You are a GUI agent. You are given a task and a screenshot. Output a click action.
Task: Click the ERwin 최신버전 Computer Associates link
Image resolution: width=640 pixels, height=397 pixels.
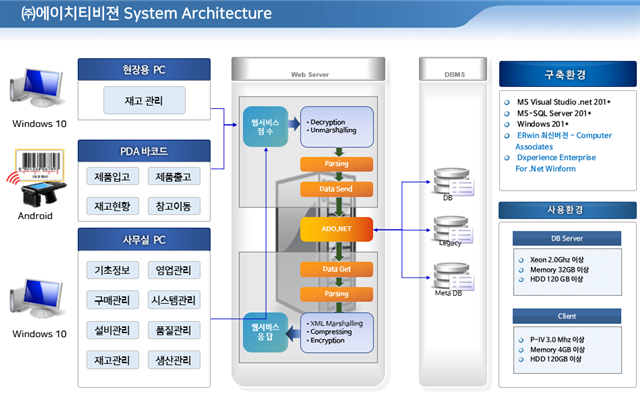563,141
